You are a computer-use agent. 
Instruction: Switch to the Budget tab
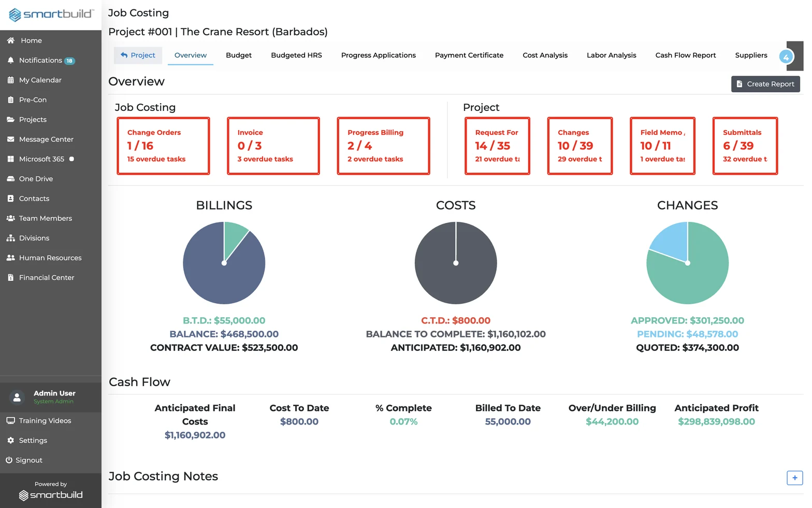click(239, 55)
